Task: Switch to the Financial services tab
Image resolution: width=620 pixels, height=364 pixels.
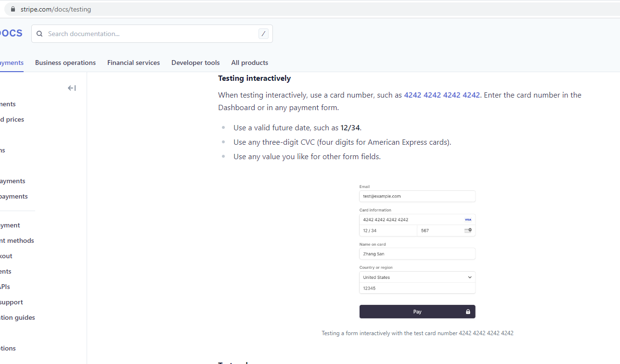Action: click(133, 63)
